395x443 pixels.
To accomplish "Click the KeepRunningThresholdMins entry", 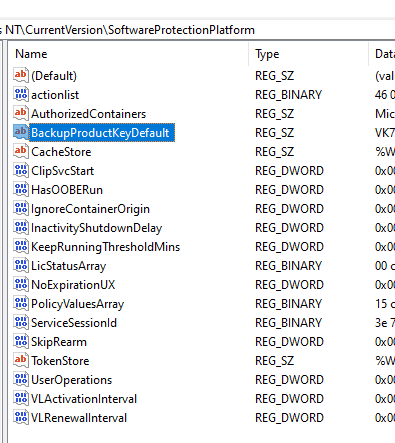I will tap(105, 247).
